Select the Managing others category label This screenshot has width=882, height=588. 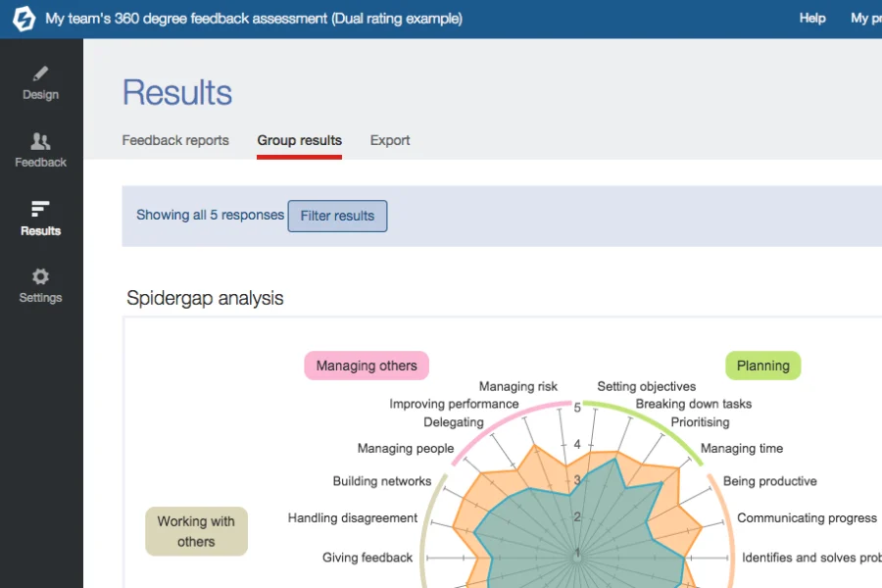click(367, 366)
